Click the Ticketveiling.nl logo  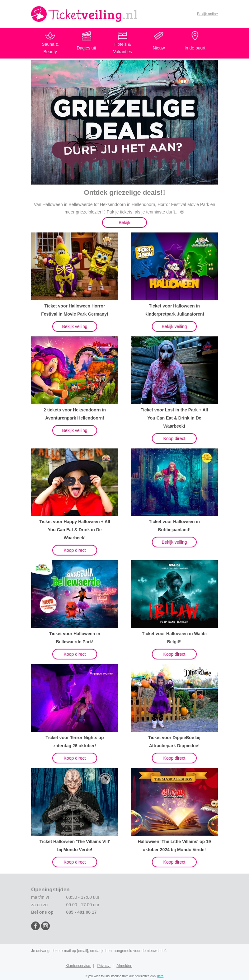[x=84, y=14]
